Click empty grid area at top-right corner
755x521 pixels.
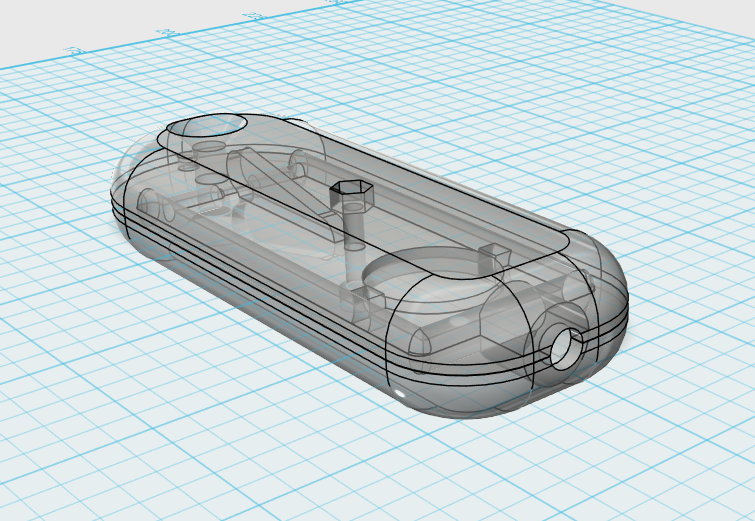click(x=700, y=40)
